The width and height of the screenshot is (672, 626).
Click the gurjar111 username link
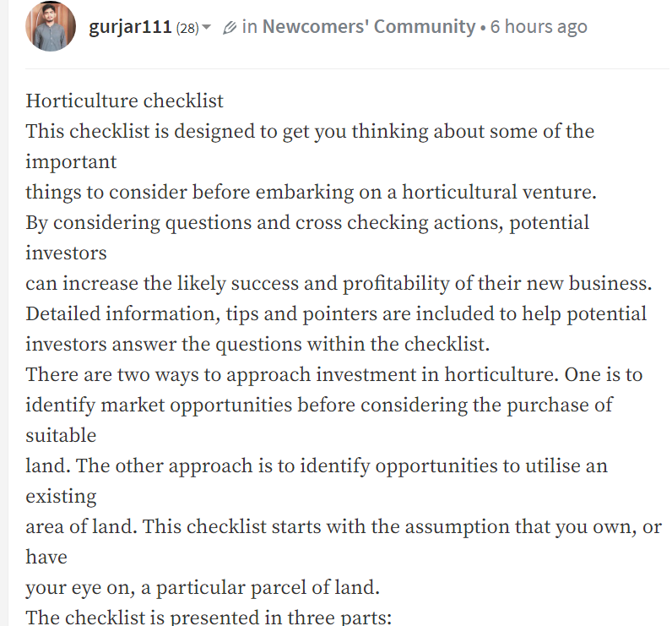130,27
